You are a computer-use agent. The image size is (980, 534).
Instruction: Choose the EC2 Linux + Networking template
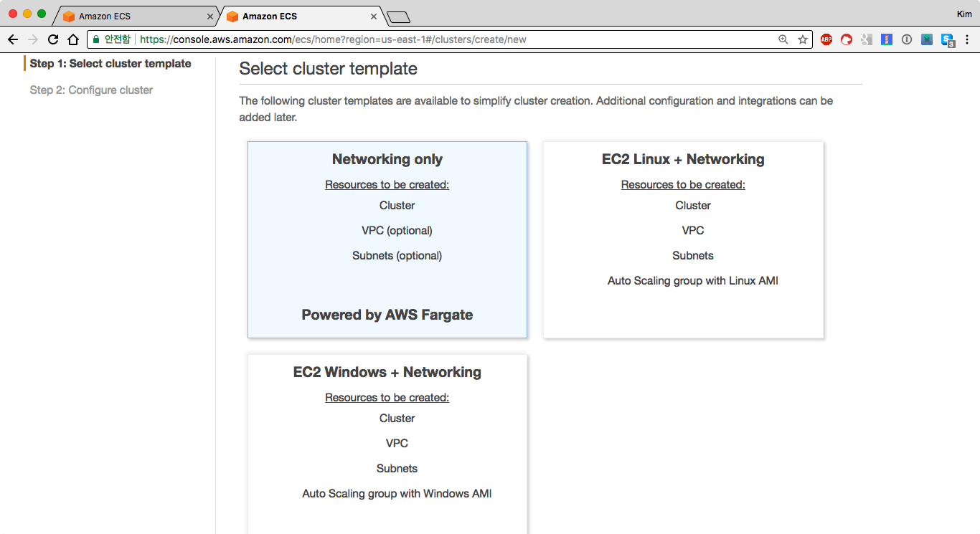(683, 239)
